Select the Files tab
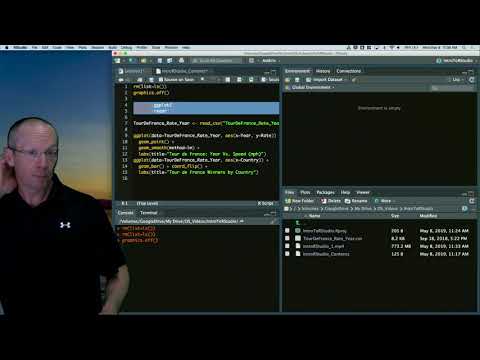 289,192
